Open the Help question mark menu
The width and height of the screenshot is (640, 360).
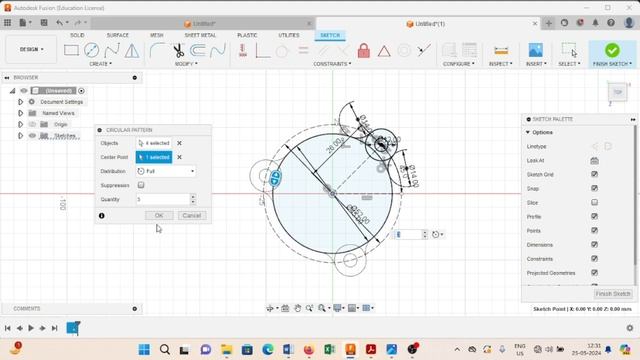point(611,23)
